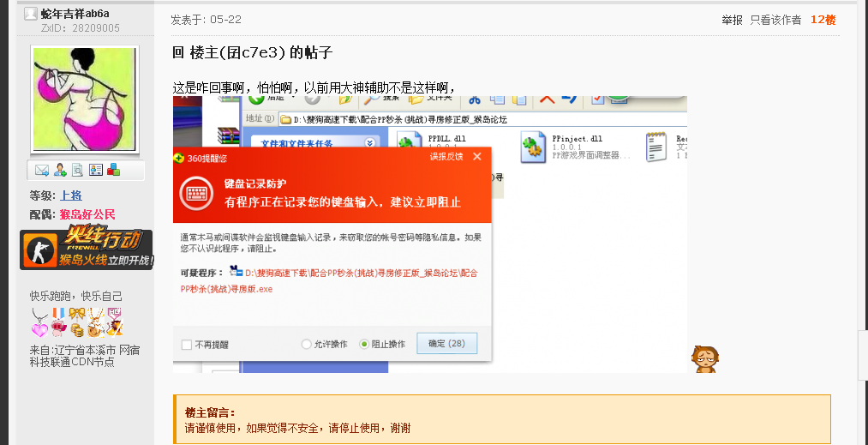Image resolution: width=868 pixels, height=445 pixels.
Task: Click 只看该作者 to filter by author
Action: point(775,20)
